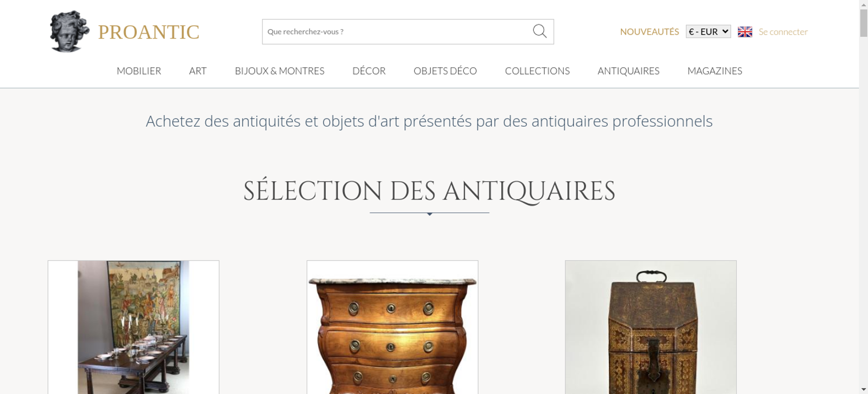Open the Collections menu

(537, 71)
